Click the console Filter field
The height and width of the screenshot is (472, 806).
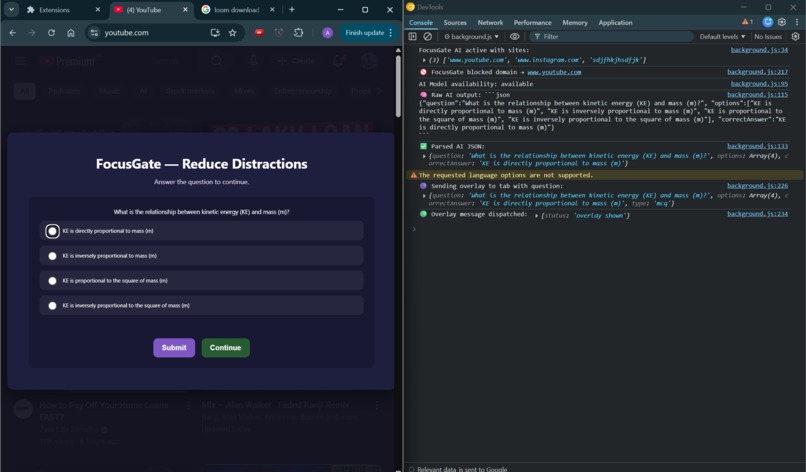coord(612,37)
